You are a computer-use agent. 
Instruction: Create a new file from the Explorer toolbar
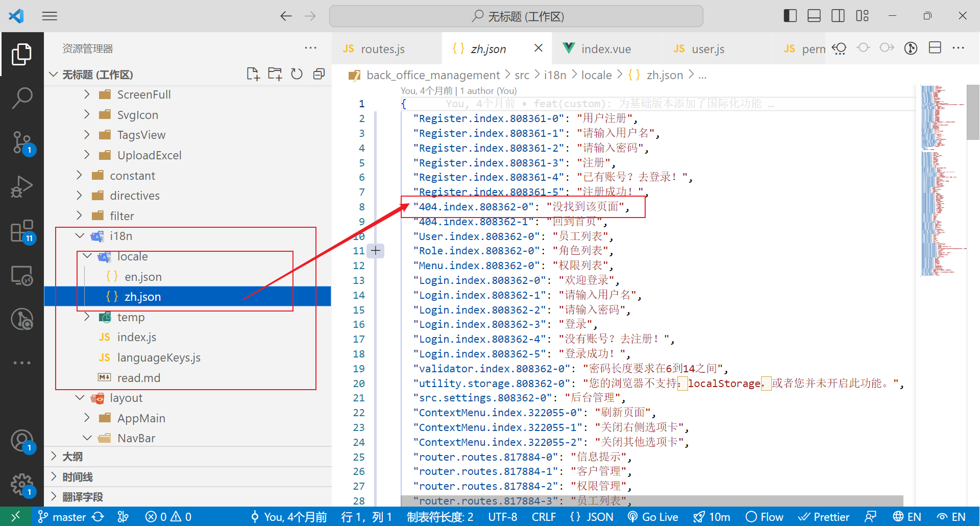pyautogui.click(x=253, y=74)
